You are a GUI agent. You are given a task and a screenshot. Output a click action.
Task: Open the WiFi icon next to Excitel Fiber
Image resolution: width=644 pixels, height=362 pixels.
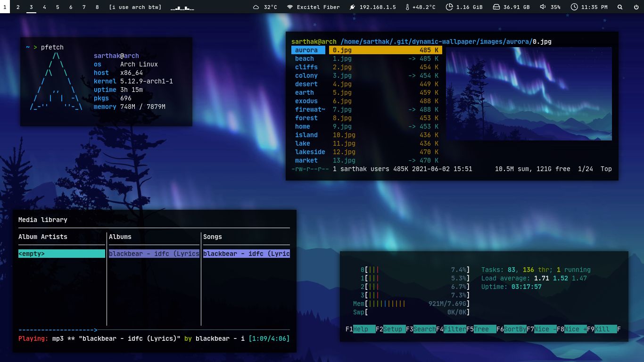tap(290, 7)
